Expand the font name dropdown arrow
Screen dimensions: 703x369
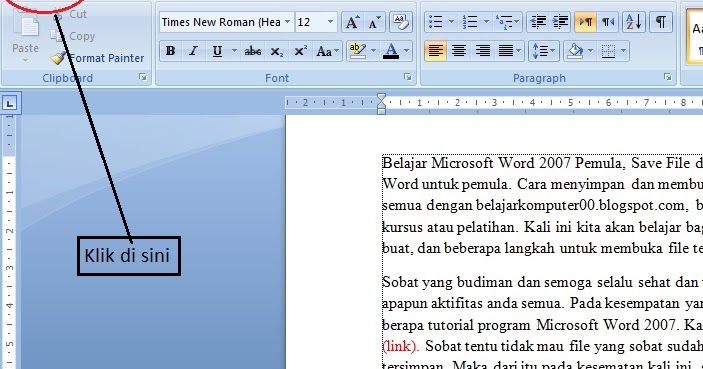(287, 22)
